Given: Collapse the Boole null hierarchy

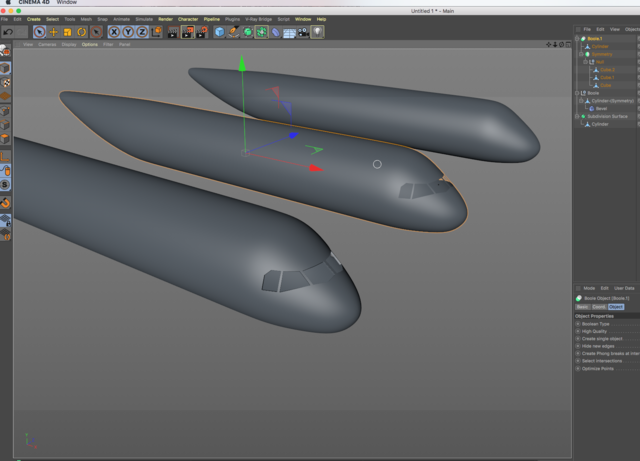Looking at the screenshot, I should (577, 93).
